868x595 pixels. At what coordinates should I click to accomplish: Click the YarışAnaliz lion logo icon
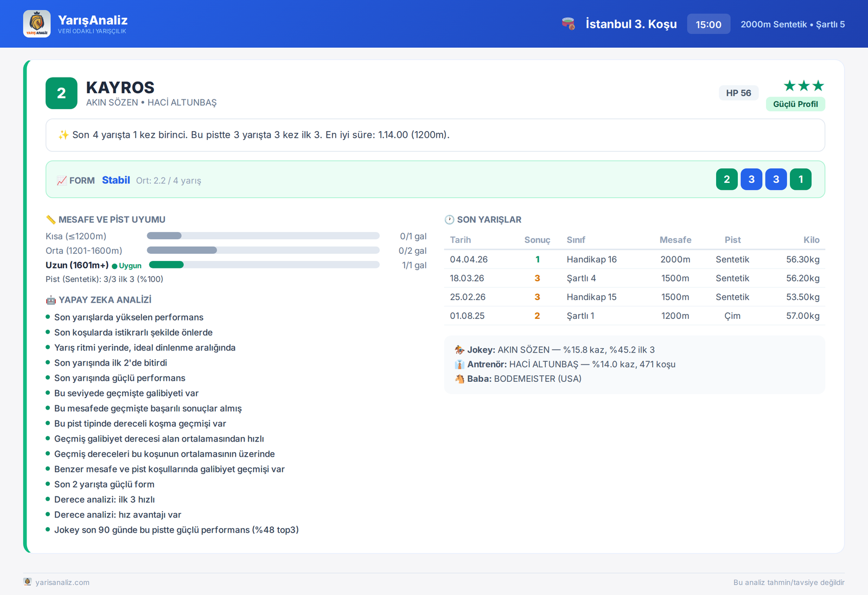pos(37,24)
